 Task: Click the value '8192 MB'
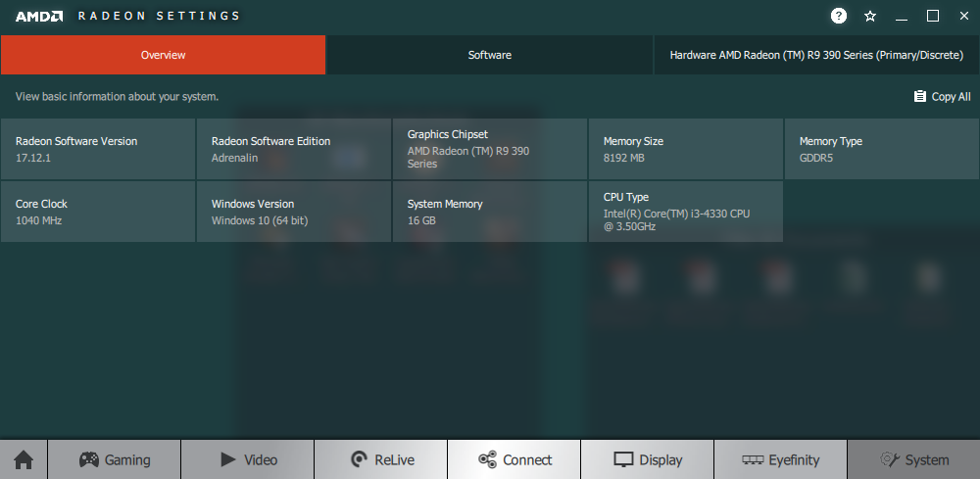pos(623,158)
